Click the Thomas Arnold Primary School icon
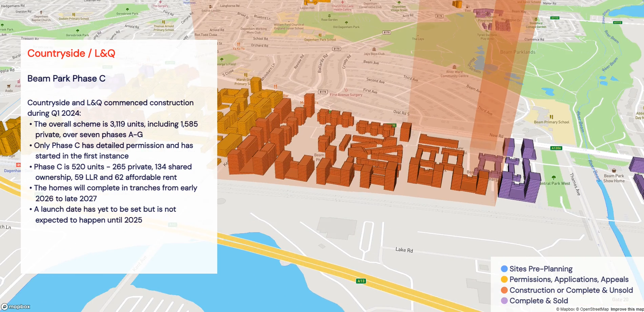Image resolution: width=644 pixels, height=312 pixels. point(163,22)
